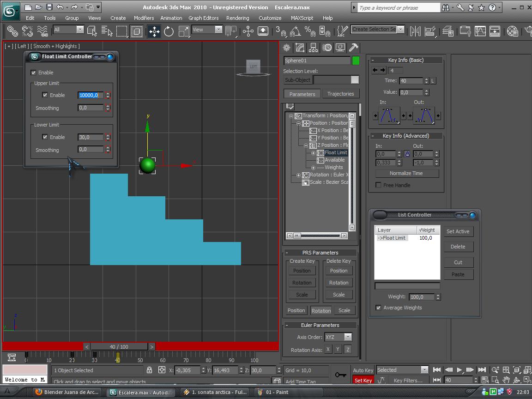Open the Hierarchy command panel tab
The width and height of the screenshot is (532, 399).
coord(314,48)
